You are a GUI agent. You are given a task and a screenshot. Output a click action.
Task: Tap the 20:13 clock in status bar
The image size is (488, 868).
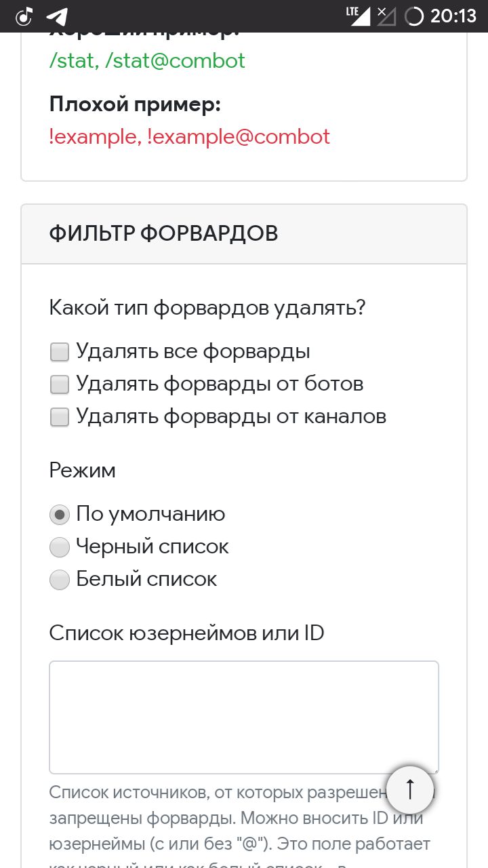[453, 16]
